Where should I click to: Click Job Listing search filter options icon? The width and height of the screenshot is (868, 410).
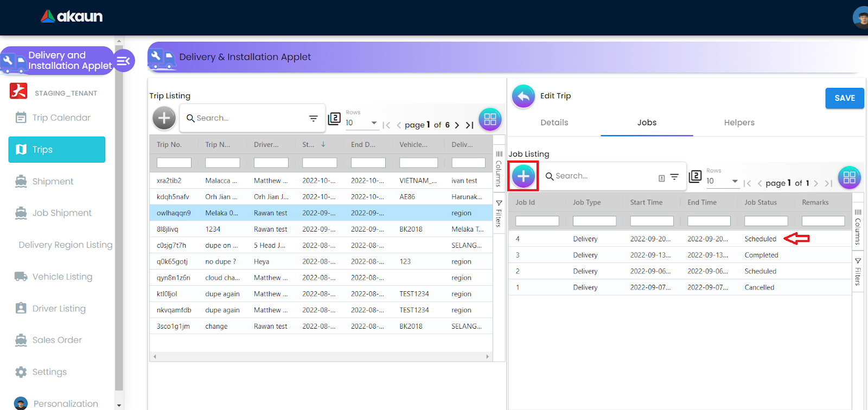[674, 177]
